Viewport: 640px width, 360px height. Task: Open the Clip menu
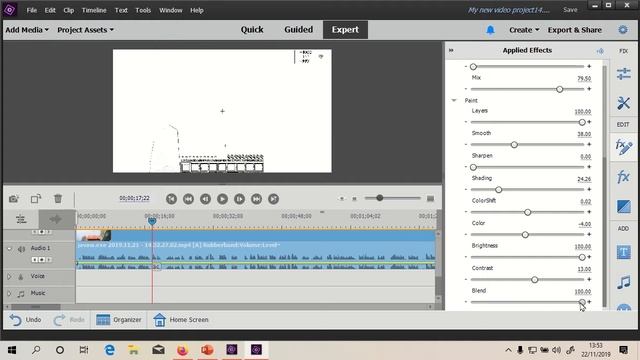pyautogui.click(x=69, y=10)
